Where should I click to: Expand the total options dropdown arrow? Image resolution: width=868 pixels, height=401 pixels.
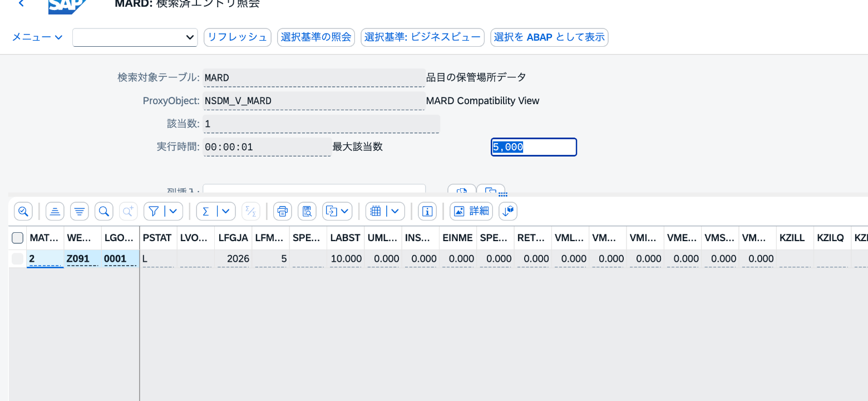click(x=225, y=211)
